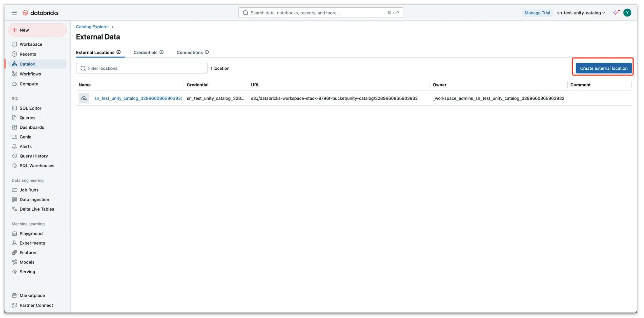Click the Databricks logo
The height and width of the screenshot is (318, 644).
tap(40, 12)
